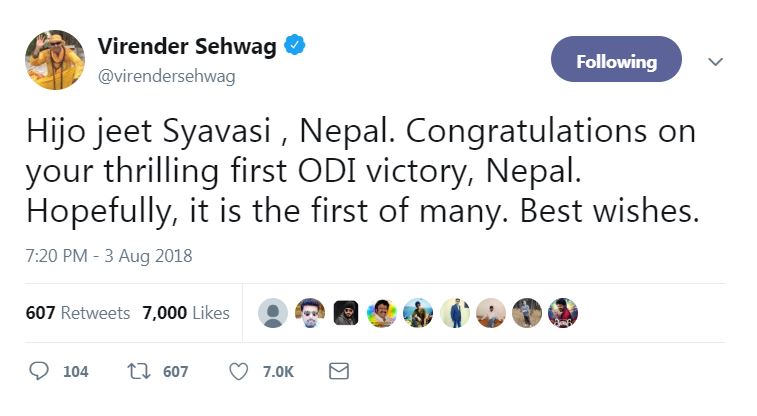Click the @virendersehwag handle

point(166,76)
